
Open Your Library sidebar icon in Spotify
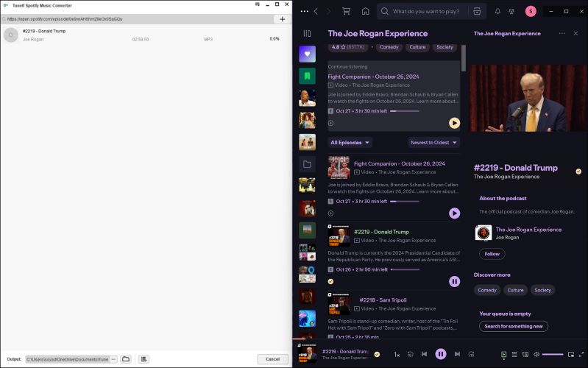coord(307,33)
